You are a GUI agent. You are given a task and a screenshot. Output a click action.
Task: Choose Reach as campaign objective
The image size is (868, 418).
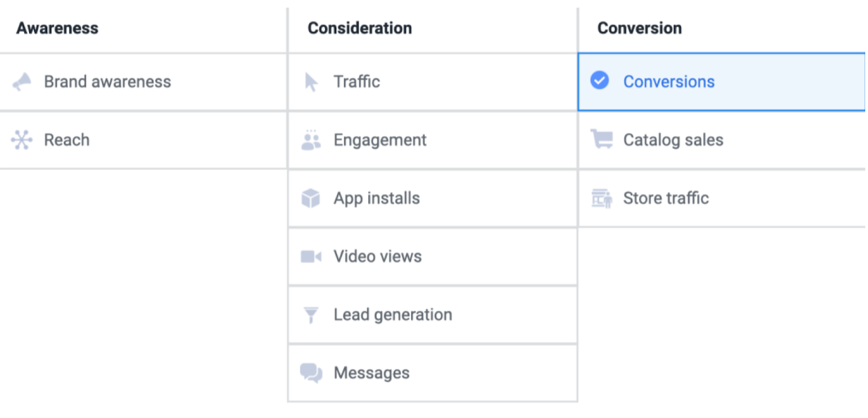pyautogui.click(x=67, y=140)
